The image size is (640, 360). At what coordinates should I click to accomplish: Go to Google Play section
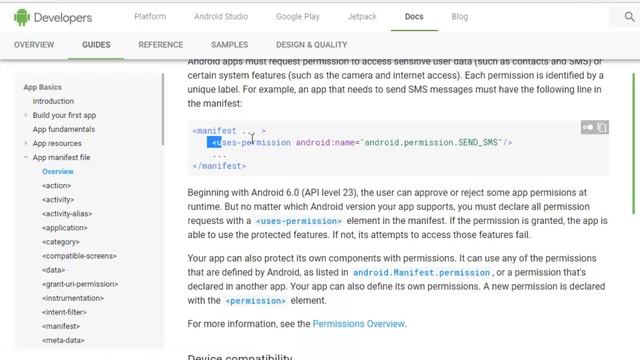298,17
